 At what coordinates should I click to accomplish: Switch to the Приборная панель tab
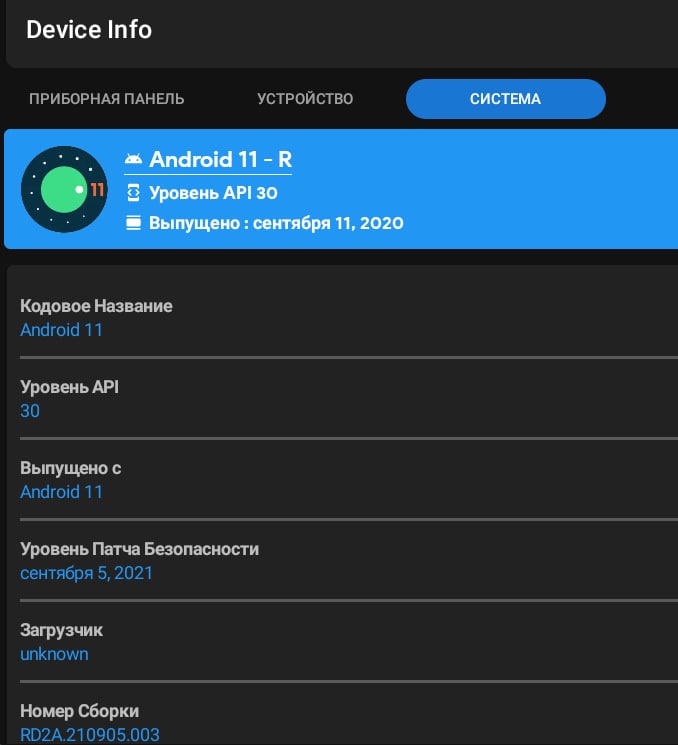coord(107,99)
